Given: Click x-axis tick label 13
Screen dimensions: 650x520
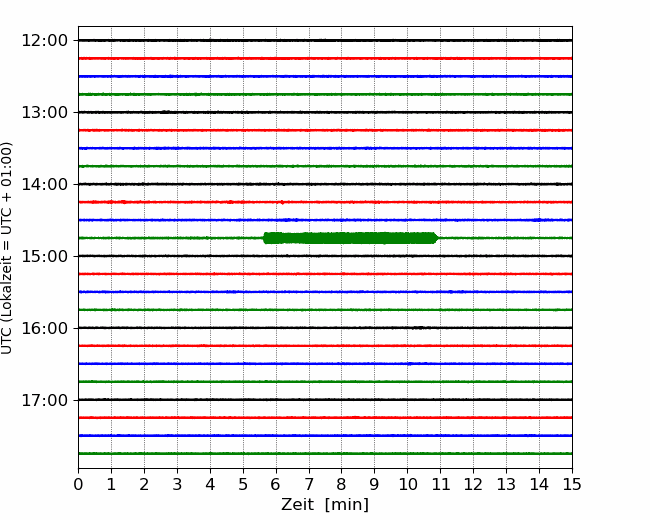Looking at the screenshot, I should (x=507, y=484).
